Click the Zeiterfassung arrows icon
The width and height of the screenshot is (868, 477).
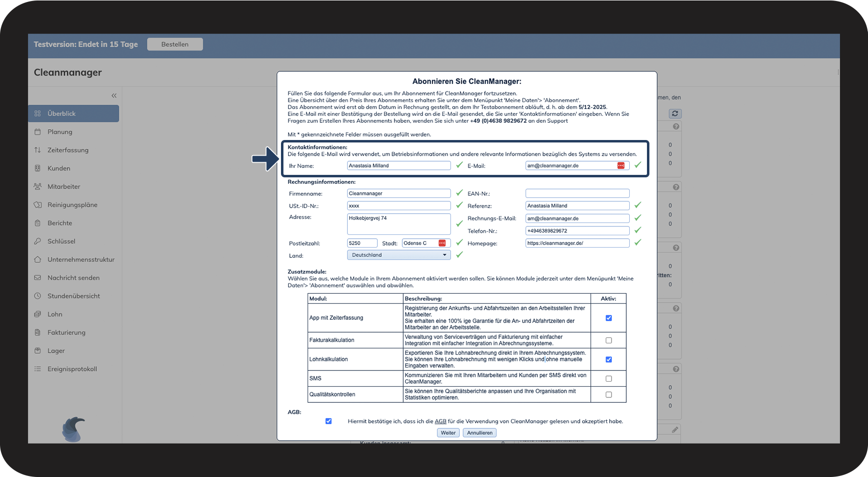(x=37, y=150)
